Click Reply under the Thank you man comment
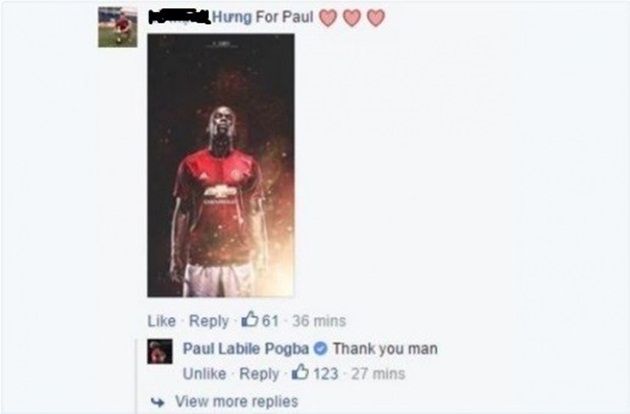 coord(259,373)
